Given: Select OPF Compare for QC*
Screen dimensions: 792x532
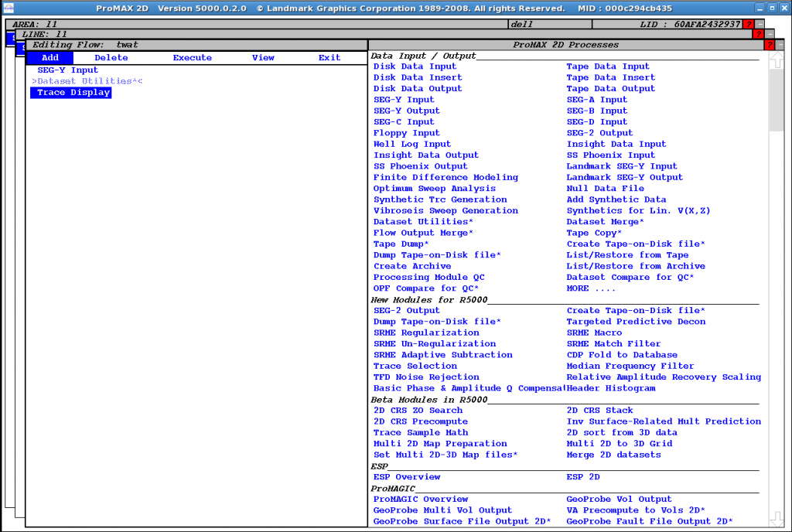Looking at the screenshot, I should (x=426, y=288).
